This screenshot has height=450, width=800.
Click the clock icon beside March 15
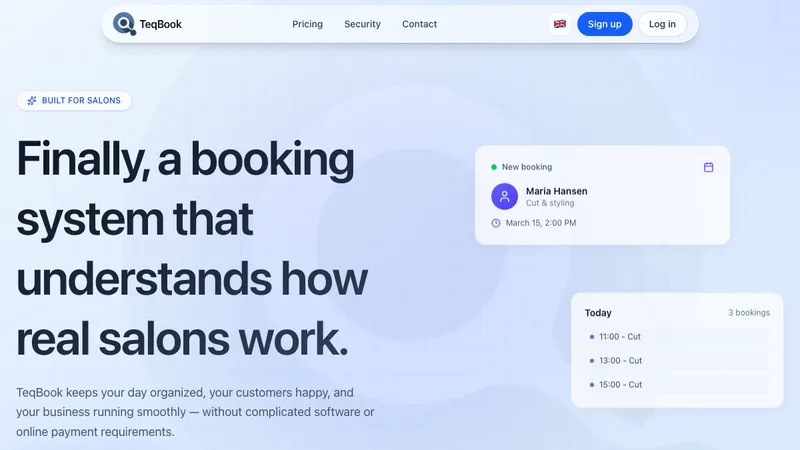495,223
